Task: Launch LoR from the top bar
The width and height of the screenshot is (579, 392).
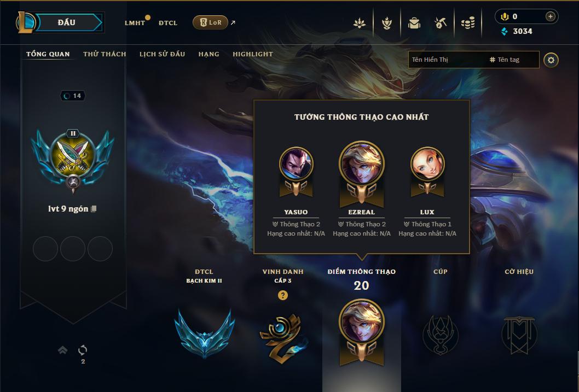Action: [x=210, y=22]
